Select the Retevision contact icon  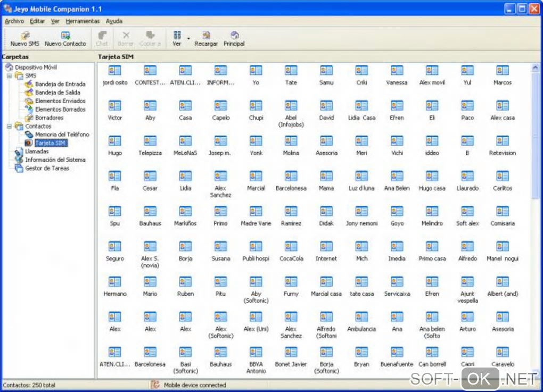pyautogui.click(x=502, y=141)
